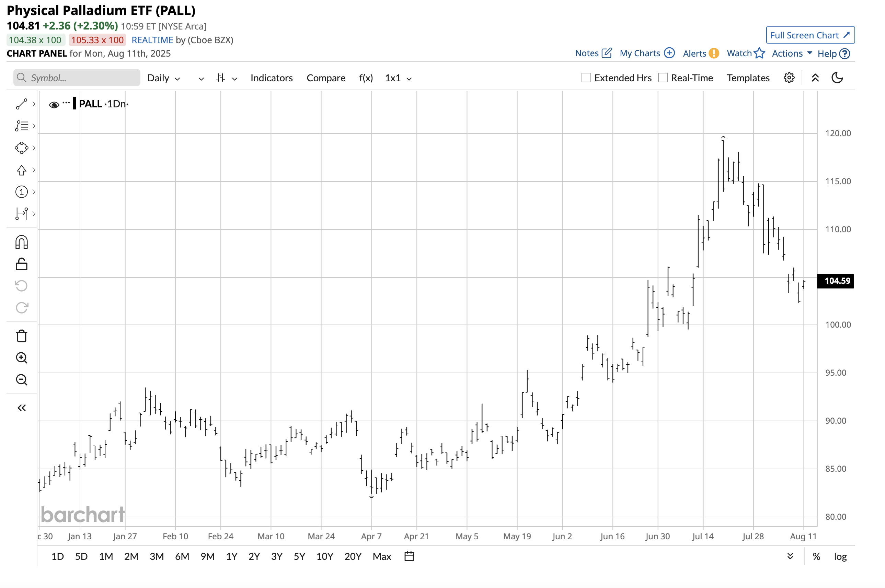Open Full Screen Chart
Screen dimensions: 885x588
tap(810, 35)
